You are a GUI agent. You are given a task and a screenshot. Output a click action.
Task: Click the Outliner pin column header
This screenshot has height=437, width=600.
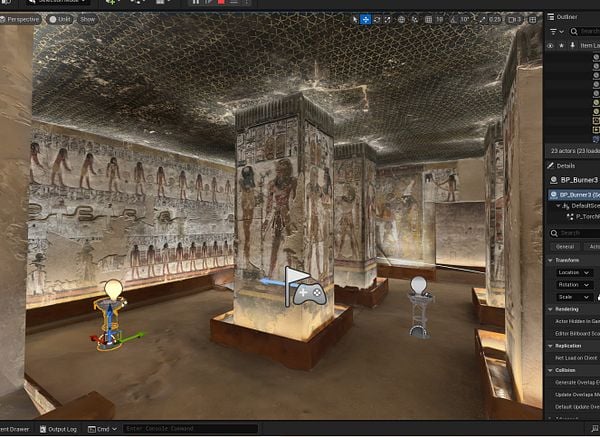[x=572, y=46]
